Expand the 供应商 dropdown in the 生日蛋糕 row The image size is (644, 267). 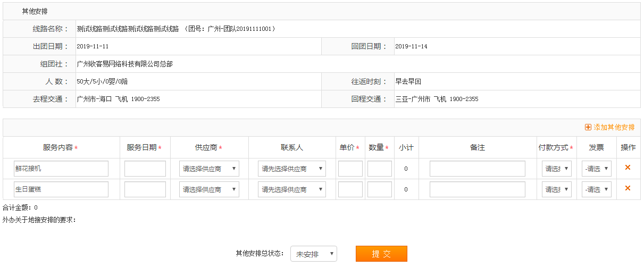(209, 189)
